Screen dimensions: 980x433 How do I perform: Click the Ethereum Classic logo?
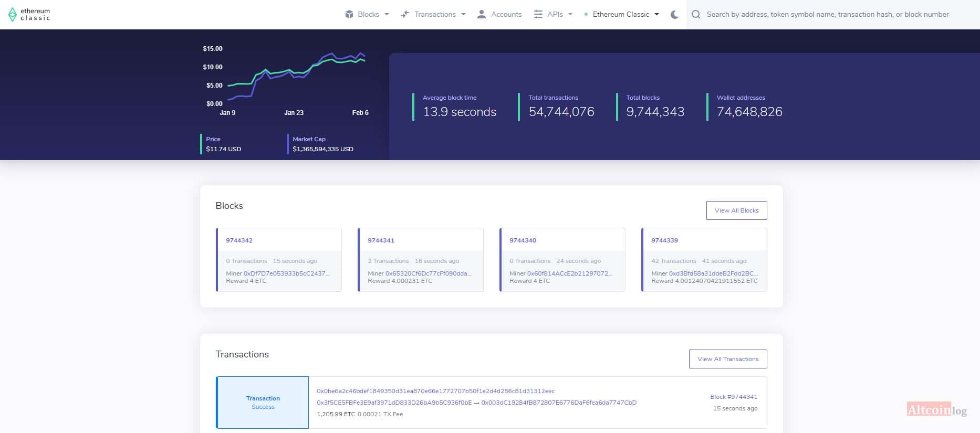click(x=29, y=14)
